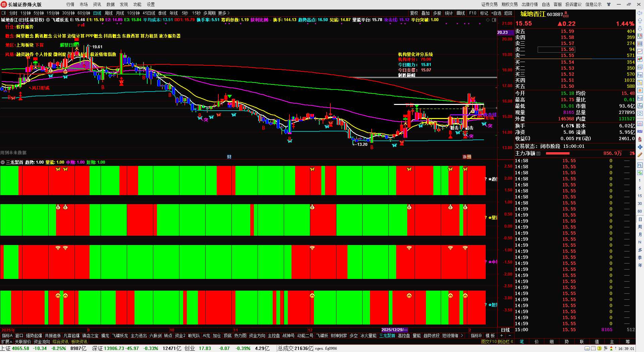
Task: Toggle 复权 price adjustment option
Action: point(414,13)
